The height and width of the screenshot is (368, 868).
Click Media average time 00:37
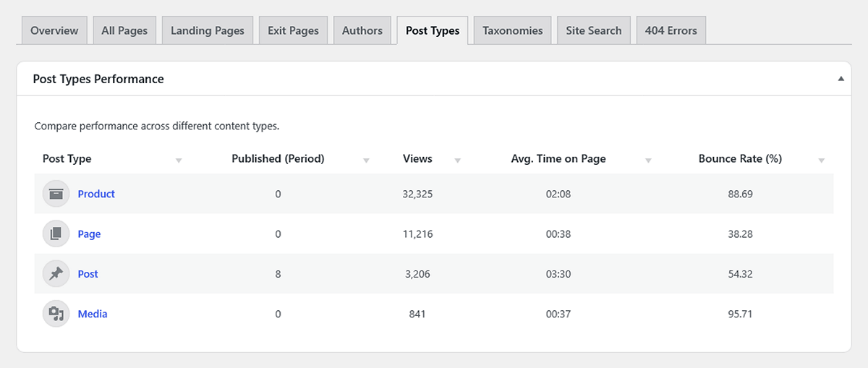pyautogui.click(x=558, y=314)
